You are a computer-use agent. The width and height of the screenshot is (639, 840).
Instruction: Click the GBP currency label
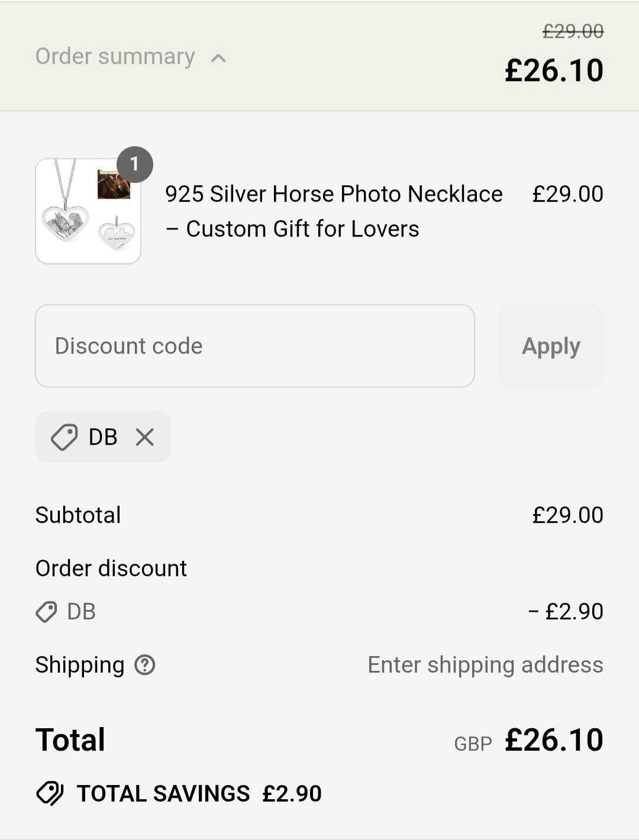point(473,744)
